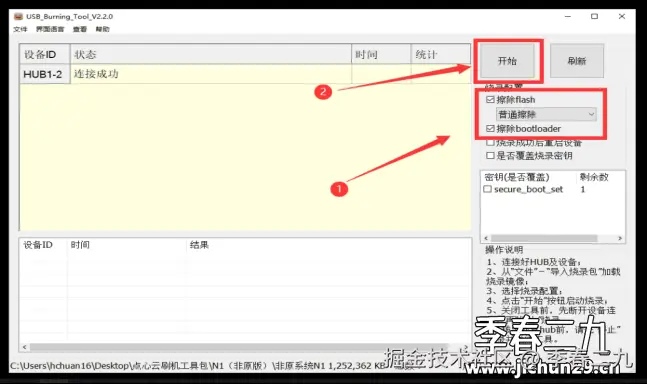Click the 密钥(是否覆盖) column header

[528, 177]
